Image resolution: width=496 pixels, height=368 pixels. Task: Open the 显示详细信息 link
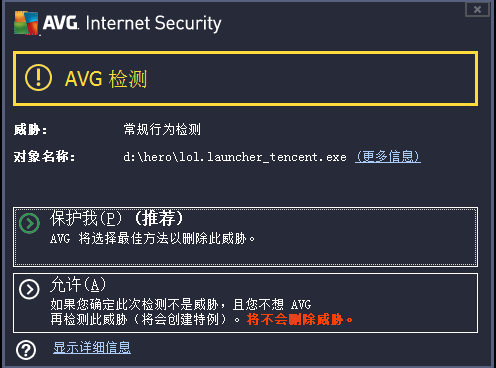click(x=92, y=347)
